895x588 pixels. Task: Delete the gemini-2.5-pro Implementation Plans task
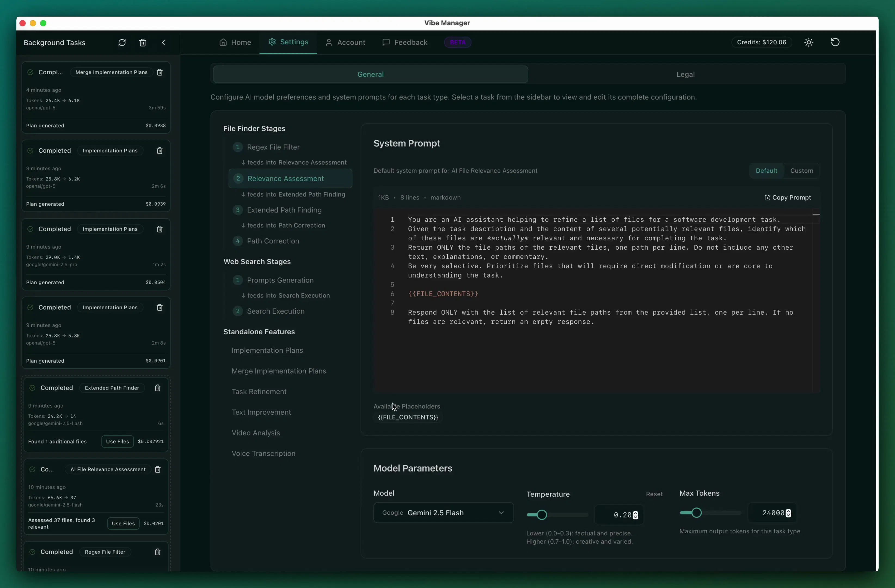[x=160, y=229]
